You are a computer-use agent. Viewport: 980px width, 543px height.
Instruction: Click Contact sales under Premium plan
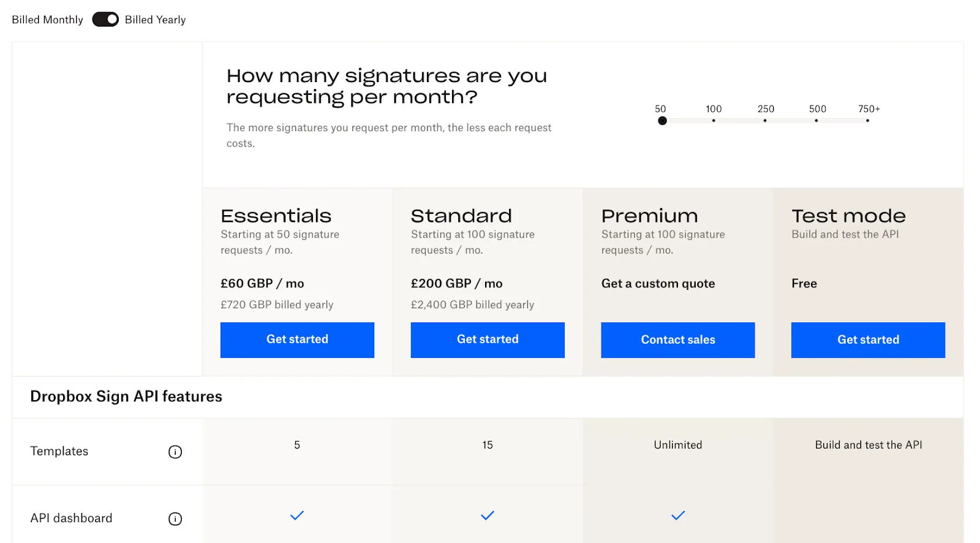678,340
